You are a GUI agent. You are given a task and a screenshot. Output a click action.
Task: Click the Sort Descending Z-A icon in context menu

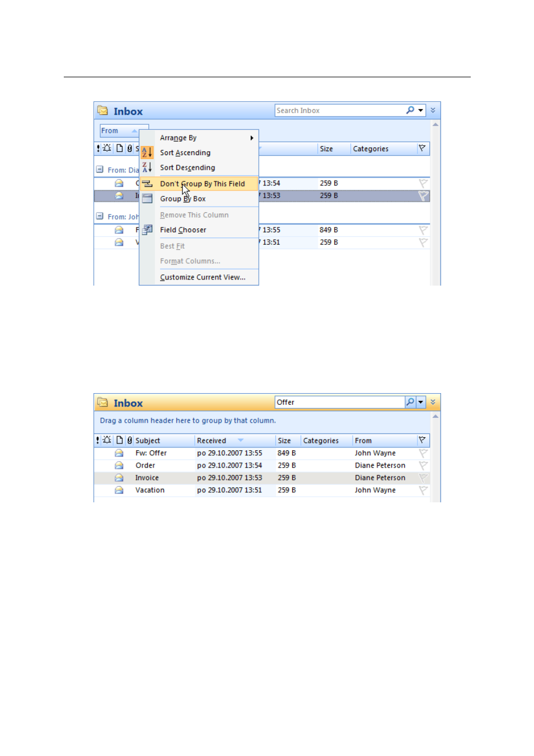(147, 167)
